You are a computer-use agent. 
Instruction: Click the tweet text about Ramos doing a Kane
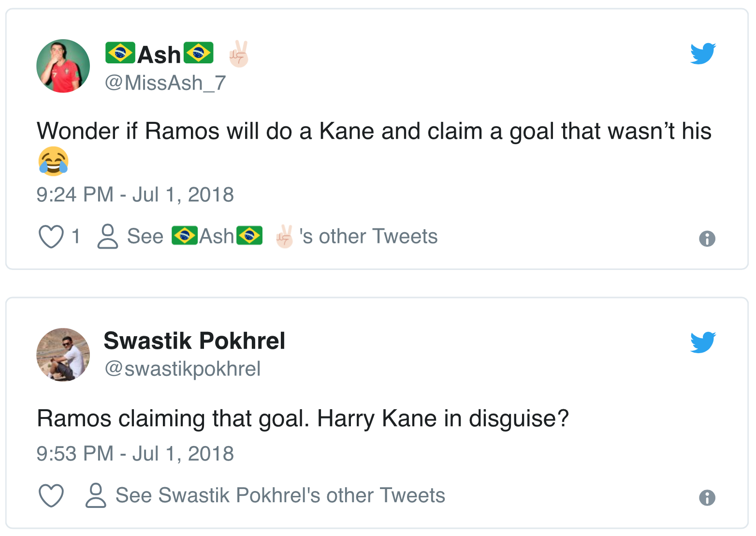(x=374, y=132)
